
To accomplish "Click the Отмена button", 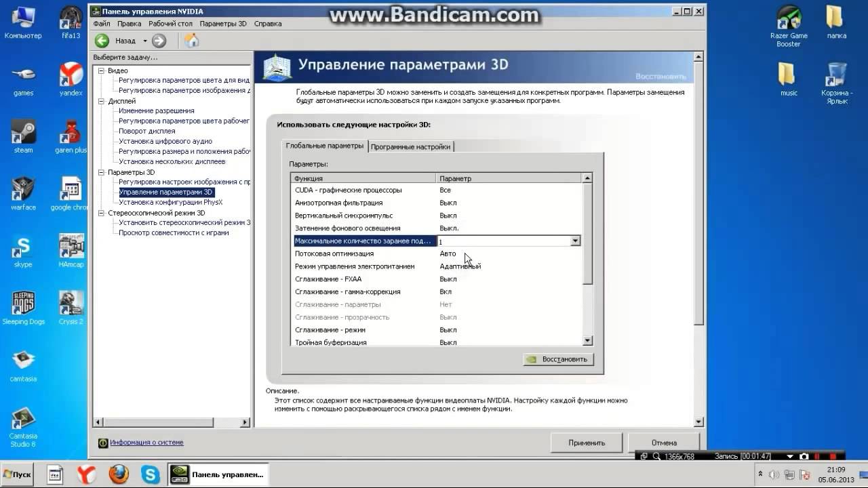I will pyautogui.click(x=664, y=443).
